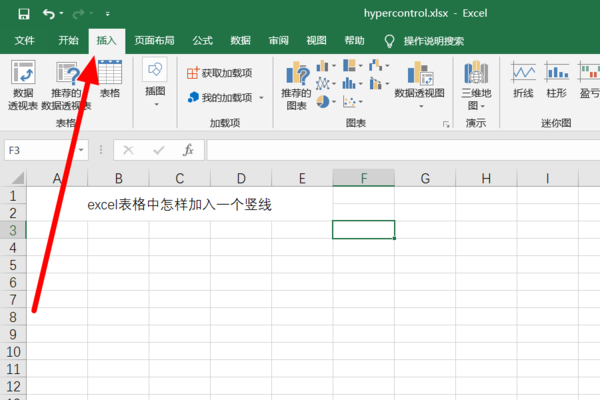Open the 3D Map (三维地图) tool
Viewport: 600px width, 400px height.
(475, 83)
